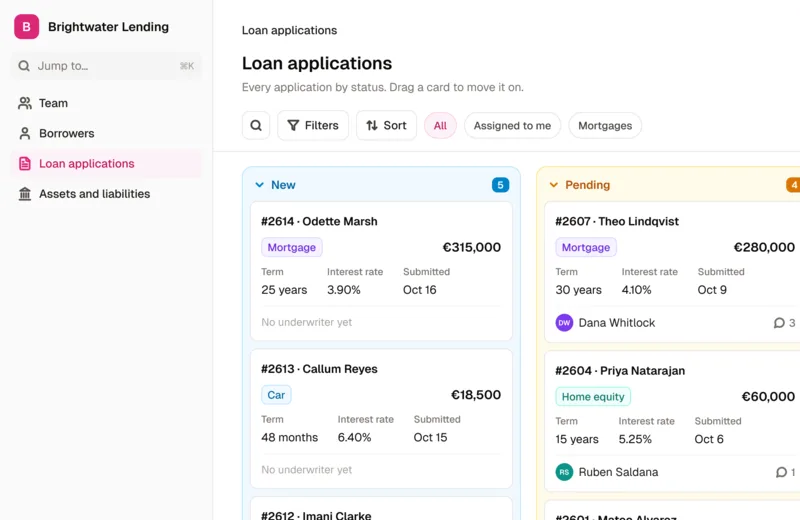Click the Car tag on Callum Reyes card
Image resolution: width=800 pixels, height=520 pixels.
276,395
